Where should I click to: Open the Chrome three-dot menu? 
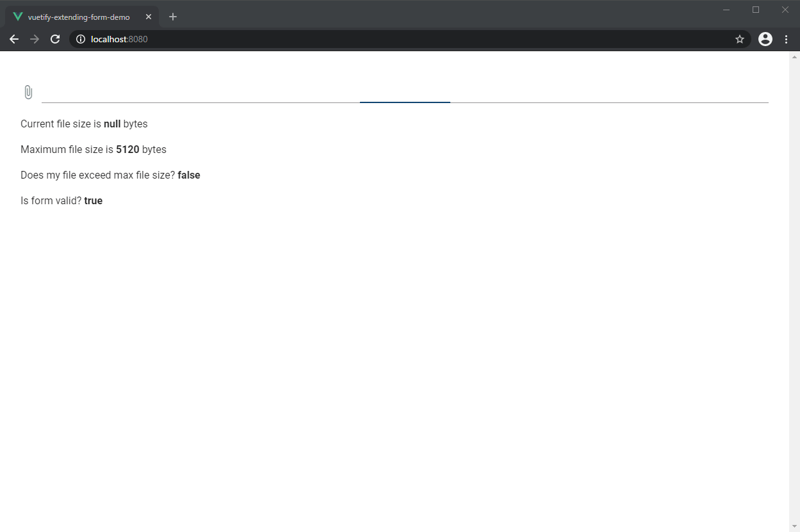coord(787,39)
